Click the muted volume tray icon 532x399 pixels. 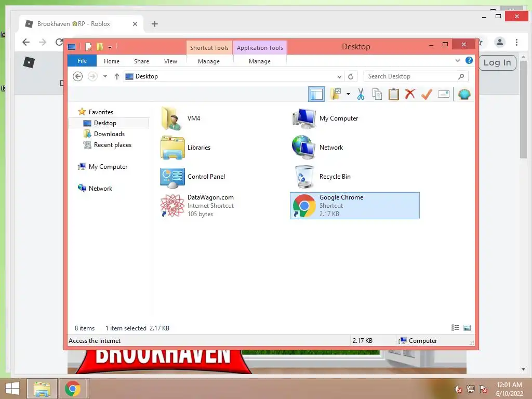coord(458,389)
